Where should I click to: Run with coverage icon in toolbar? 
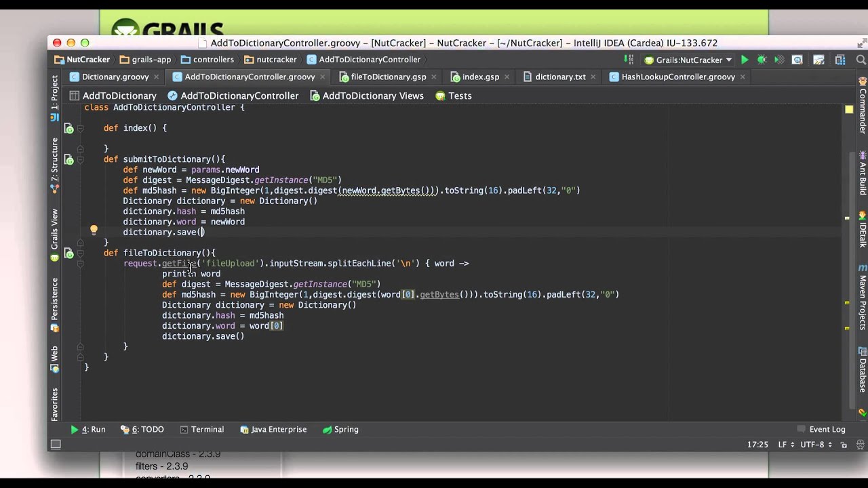click(x=779, y=60)
